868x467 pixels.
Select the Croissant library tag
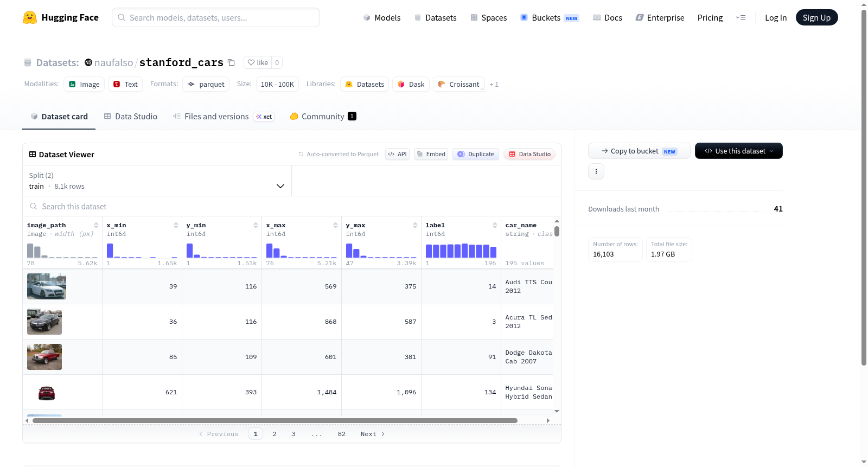[458, 84]
